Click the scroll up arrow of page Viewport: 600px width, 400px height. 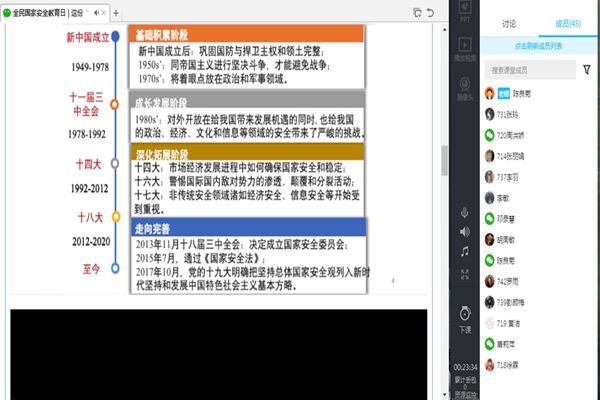[x=444, y=29]
